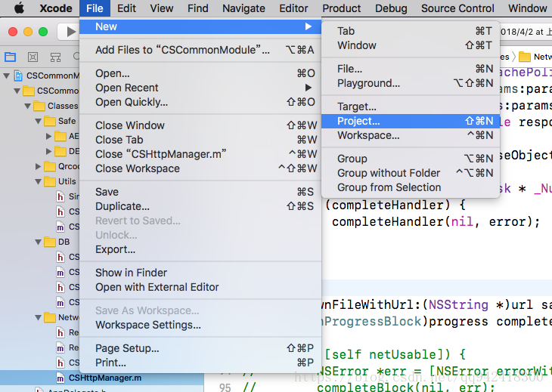552x392 pixels.
Task: Select Save in File menu
Action: pyautogui.click(x=200, y=192)
